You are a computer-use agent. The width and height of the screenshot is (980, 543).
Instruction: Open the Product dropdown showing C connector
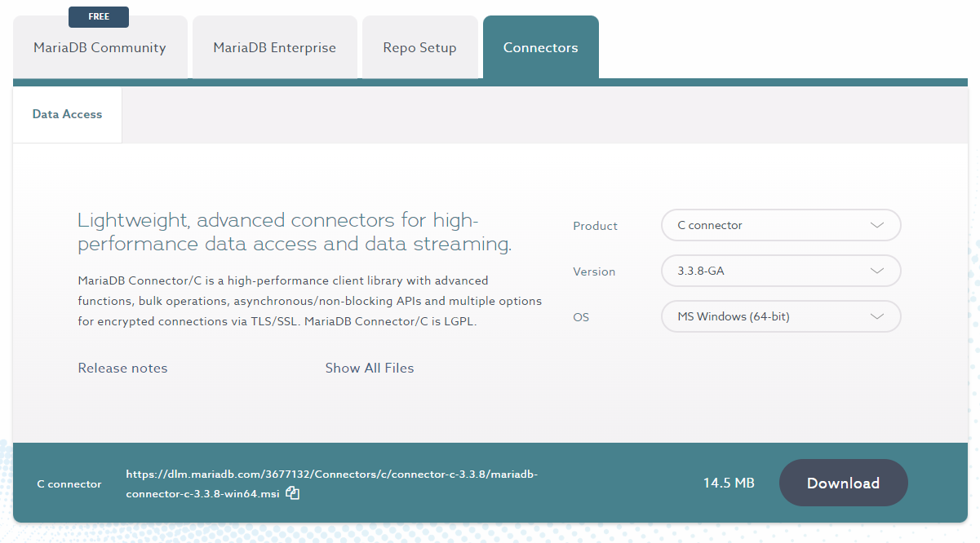781,225
